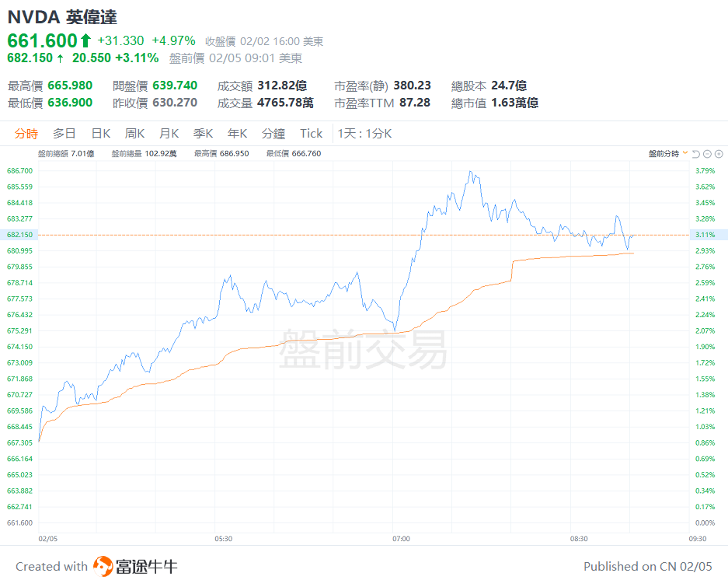Screen dimensions: 728x587
Task: Click the 市盈率TTM 87.28 value
Action: tap(415, 103)
